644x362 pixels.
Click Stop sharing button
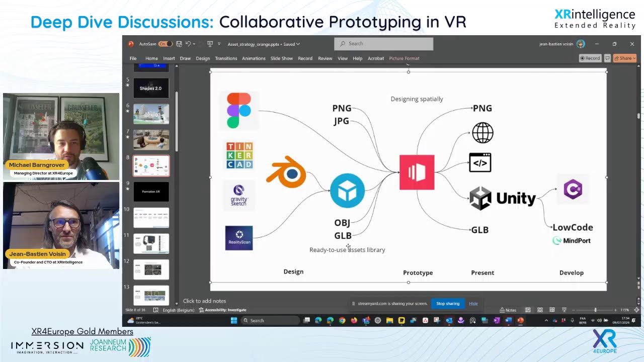pyautogui.click(x=448, y=304)
